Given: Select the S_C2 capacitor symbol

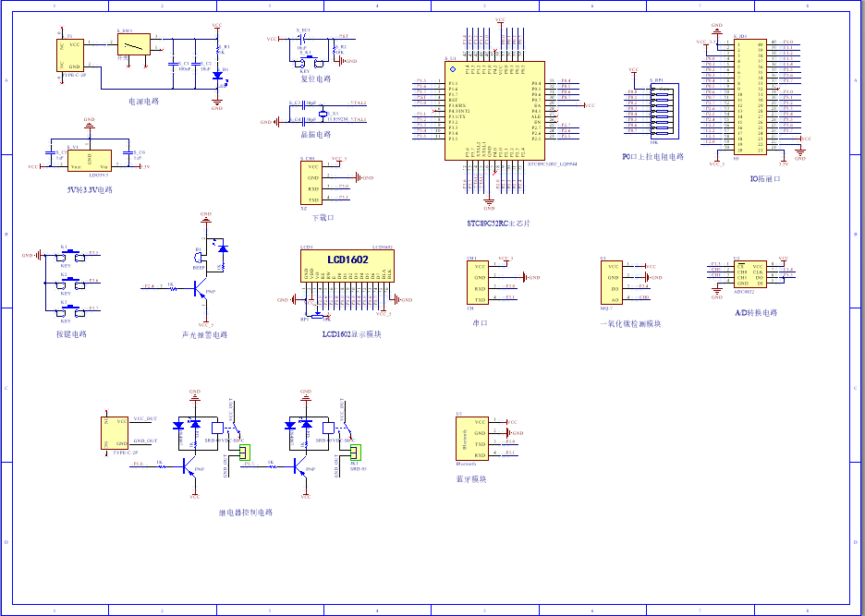Looking at the screenshot, I should coord(195,64).
